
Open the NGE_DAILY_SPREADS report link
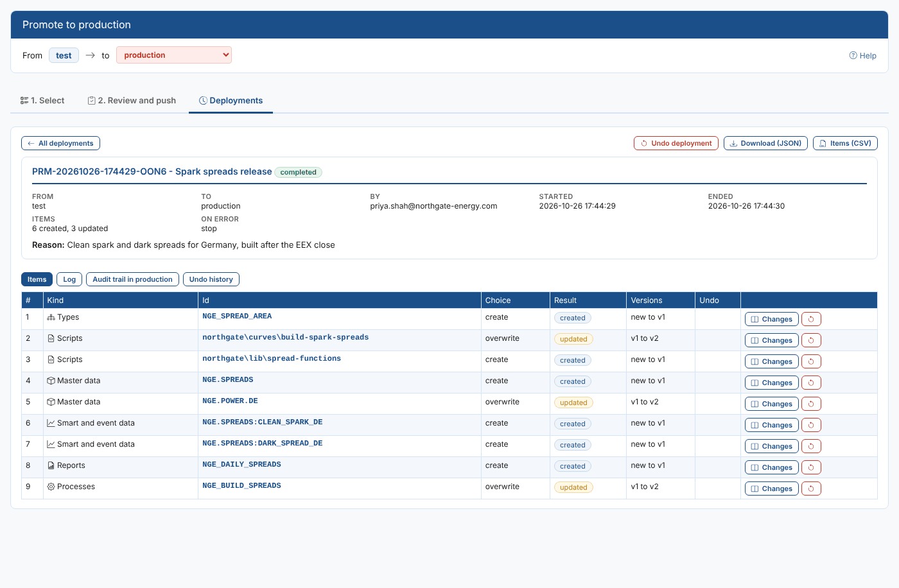click(241, 465)
